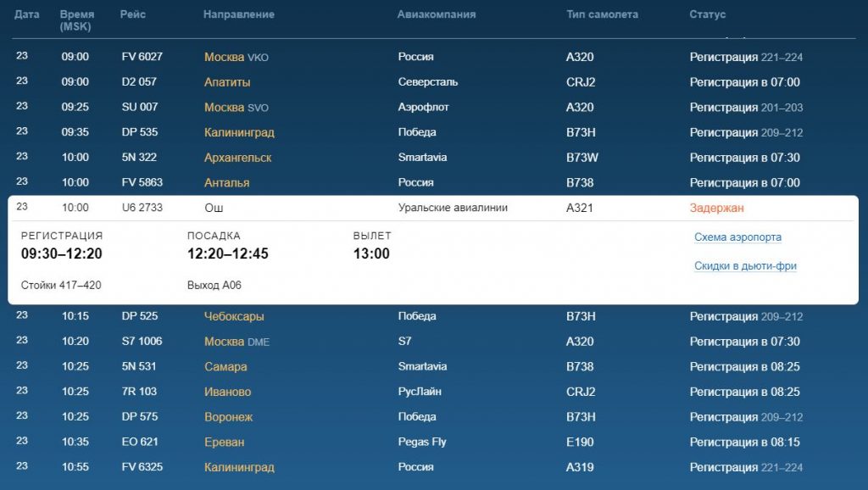
Task: Click aircraft type A319
Action: [x=579, y=467]
